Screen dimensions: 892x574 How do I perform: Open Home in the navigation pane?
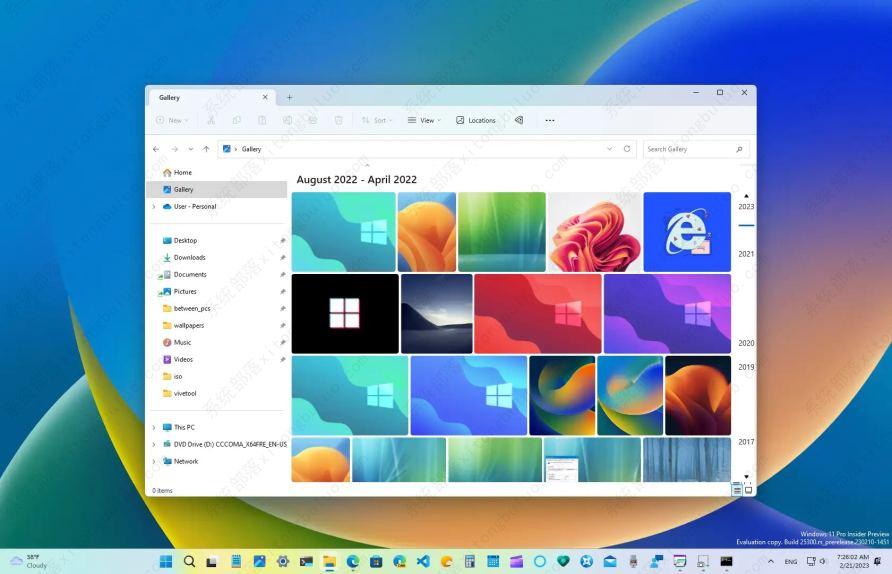[x=182, y=172]
